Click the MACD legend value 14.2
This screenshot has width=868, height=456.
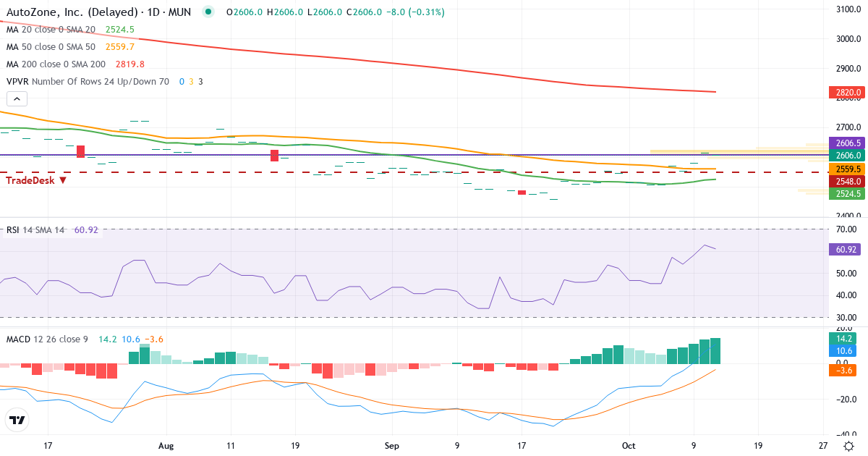(x=107, y=339)
